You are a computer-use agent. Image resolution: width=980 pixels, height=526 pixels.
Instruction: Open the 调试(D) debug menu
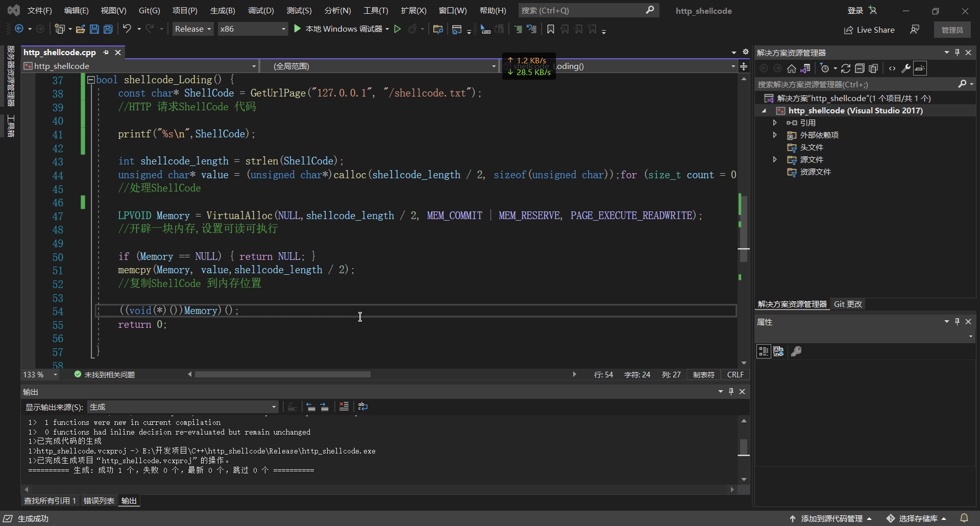[x=261, y=11]
